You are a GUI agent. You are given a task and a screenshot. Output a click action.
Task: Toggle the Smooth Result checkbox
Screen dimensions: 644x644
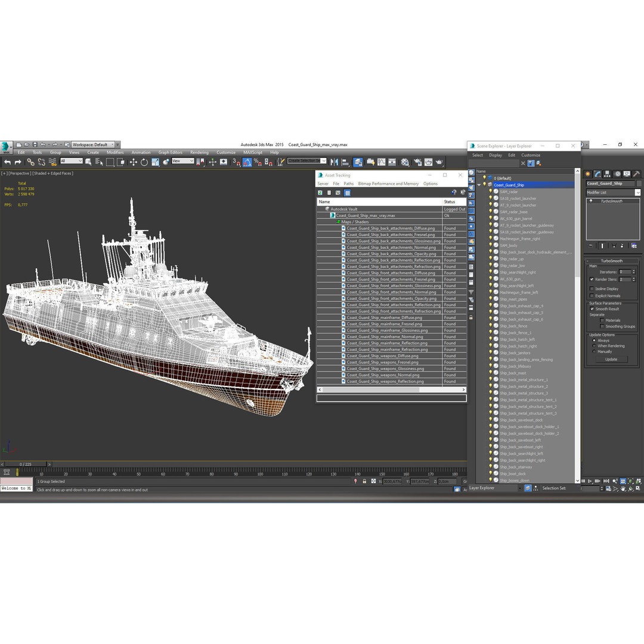click(592, 309)
